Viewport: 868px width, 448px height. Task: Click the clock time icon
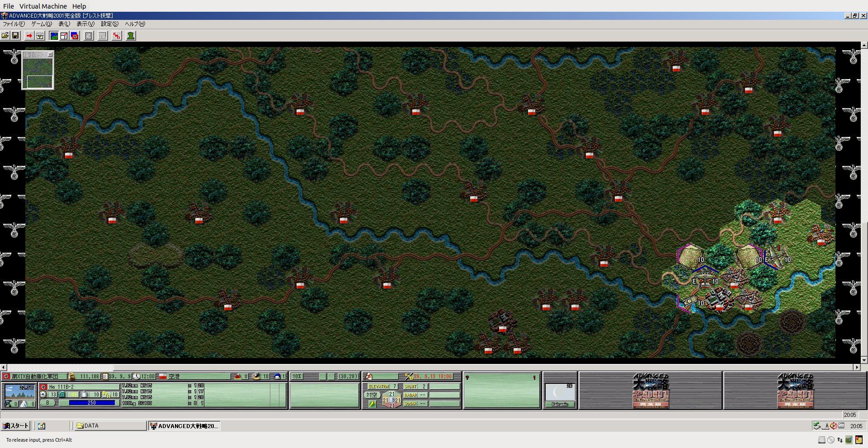137,377
